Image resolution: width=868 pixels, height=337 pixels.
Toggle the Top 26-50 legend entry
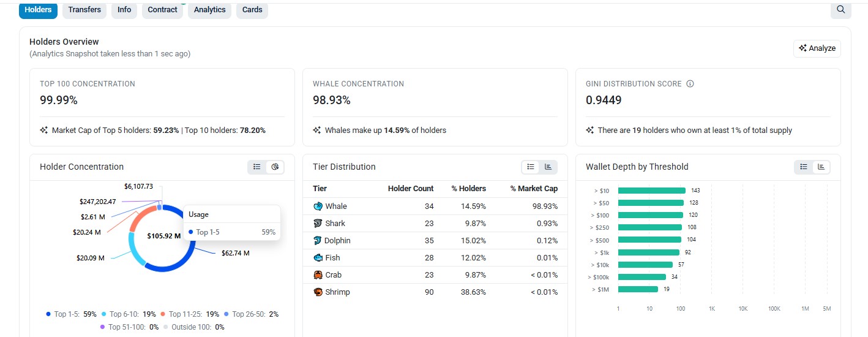coord(251,314)
